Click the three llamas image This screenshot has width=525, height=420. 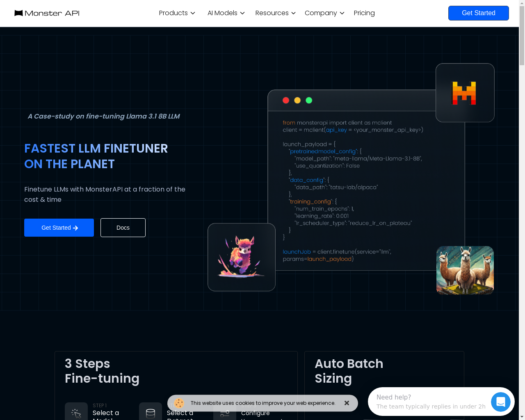[x=465, y=270]
